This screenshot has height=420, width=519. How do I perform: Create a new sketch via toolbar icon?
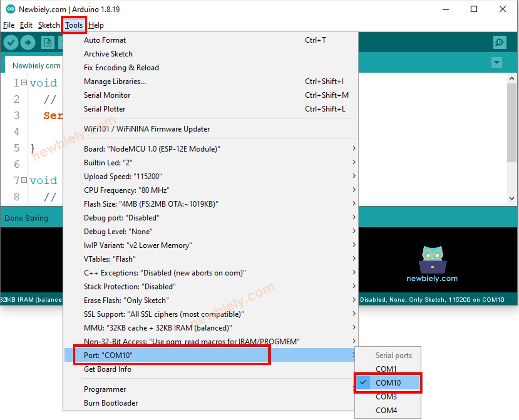[x=48, y=42]
